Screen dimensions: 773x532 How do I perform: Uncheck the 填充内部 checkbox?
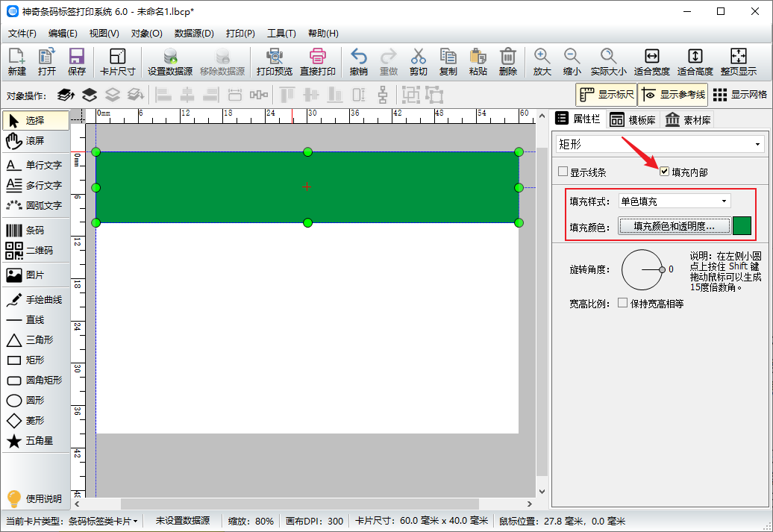tap(665, 172)
